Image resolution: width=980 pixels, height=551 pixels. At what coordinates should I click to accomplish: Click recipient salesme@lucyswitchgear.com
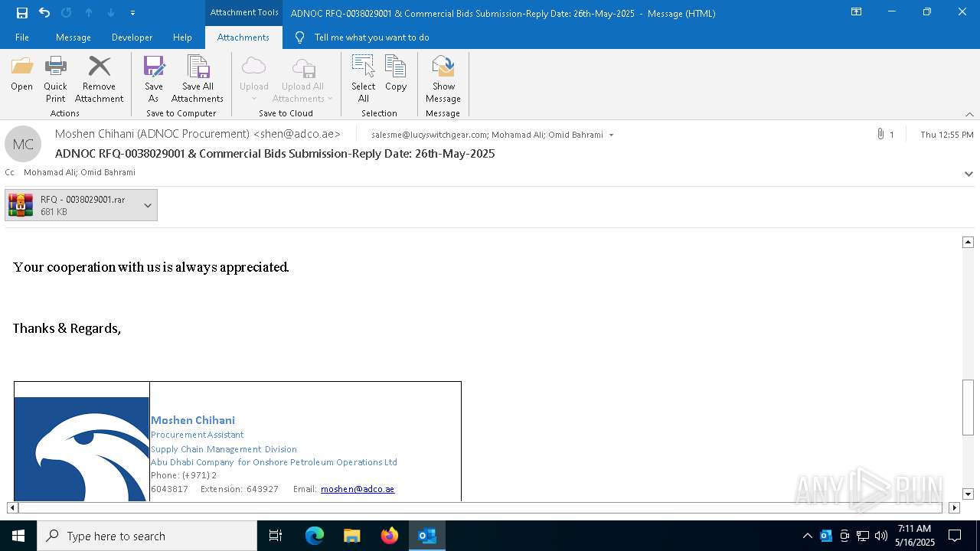point(429,135)
